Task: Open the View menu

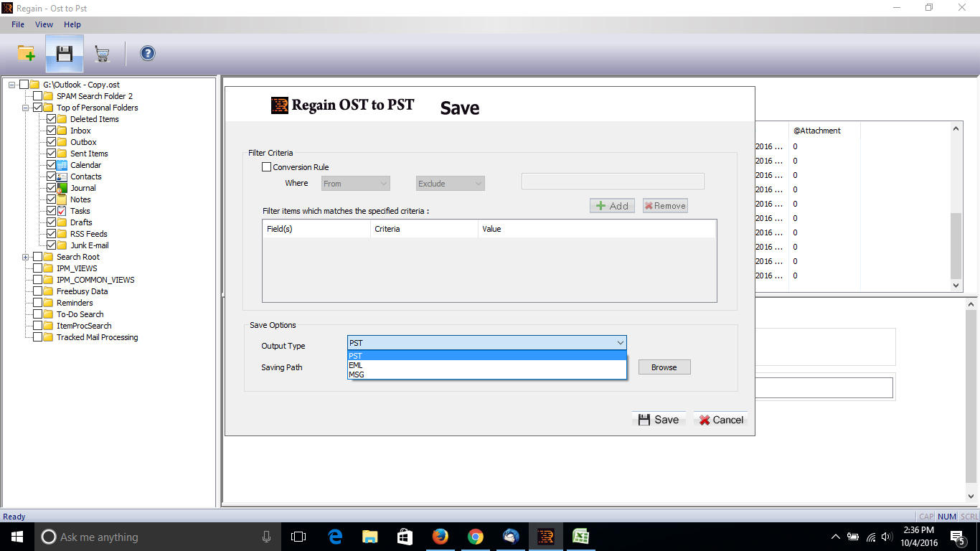Action: pos(44,24)
